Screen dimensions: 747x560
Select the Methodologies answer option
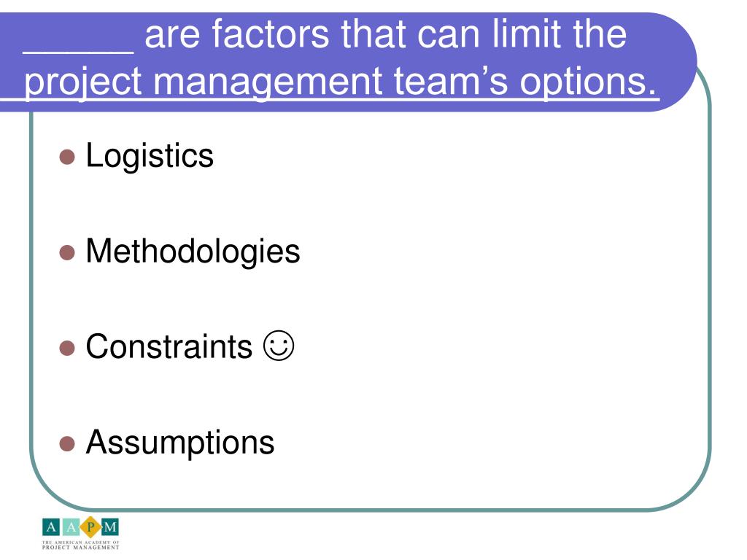tap(193, 252)
